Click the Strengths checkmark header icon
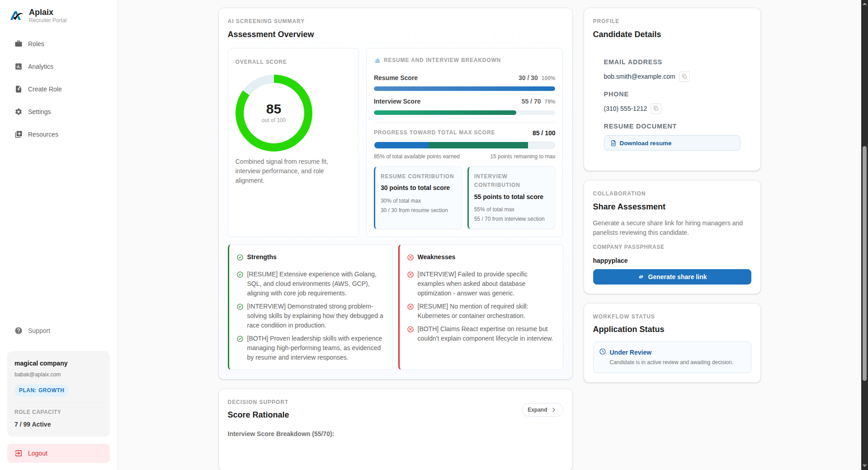The width and height of the screenshot is (868, 470). coord(240,257)
